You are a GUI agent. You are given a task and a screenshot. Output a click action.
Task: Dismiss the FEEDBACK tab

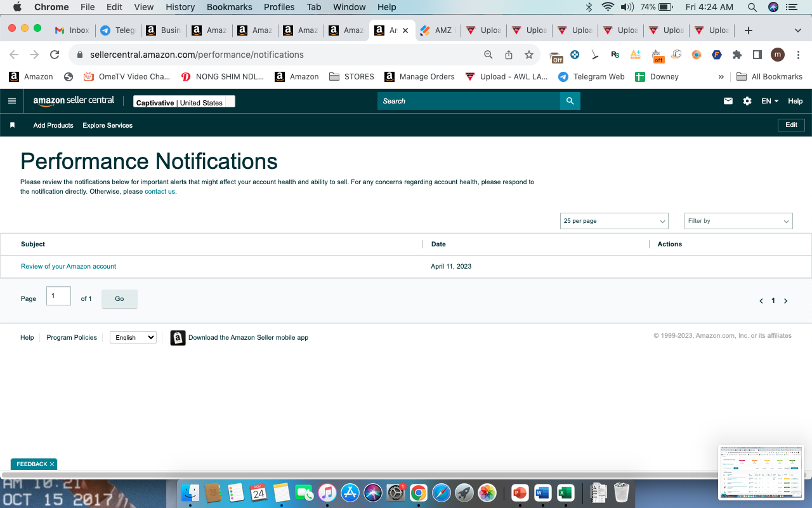[52, 464]
